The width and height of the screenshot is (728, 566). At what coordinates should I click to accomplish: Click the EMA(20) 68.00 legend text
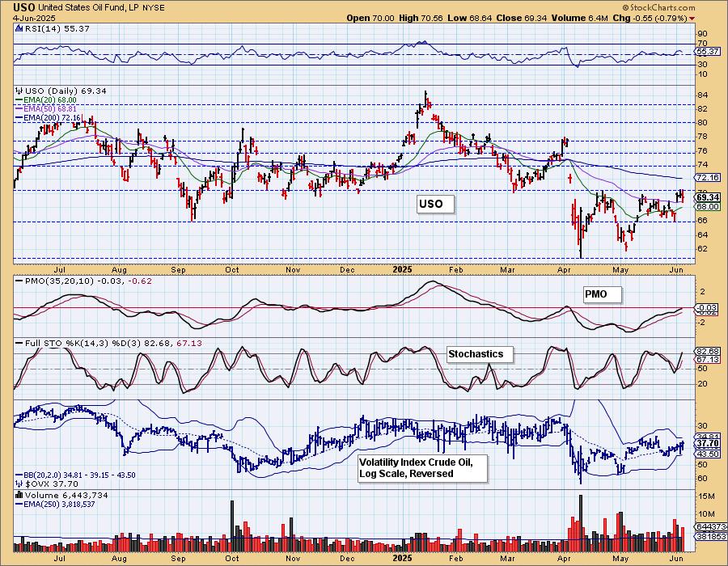(x=51, y=99)
